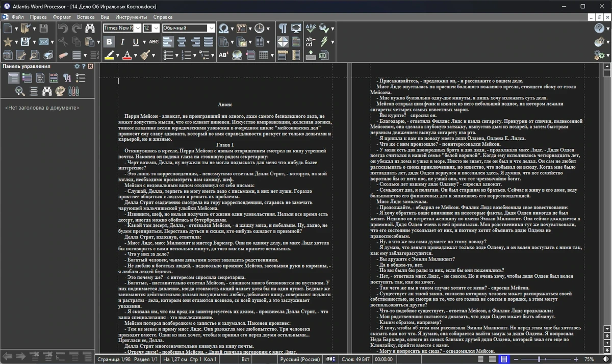Toggle the show special symbols pilcrow button
This screenshot has width=612, height=364.
[283, 29]
